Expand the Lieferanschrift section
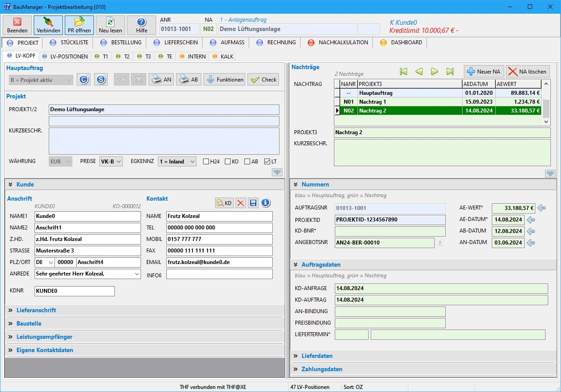 tap(36, 310)
